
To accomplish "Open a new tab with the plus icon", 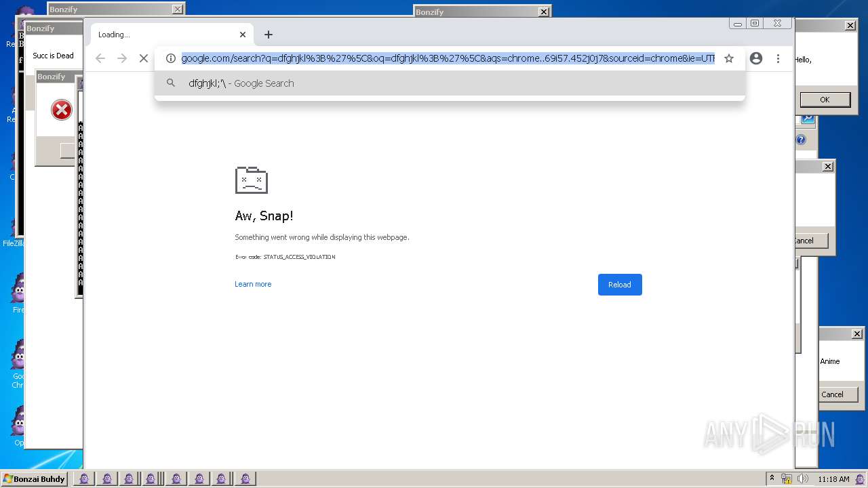I will (269, 35).
